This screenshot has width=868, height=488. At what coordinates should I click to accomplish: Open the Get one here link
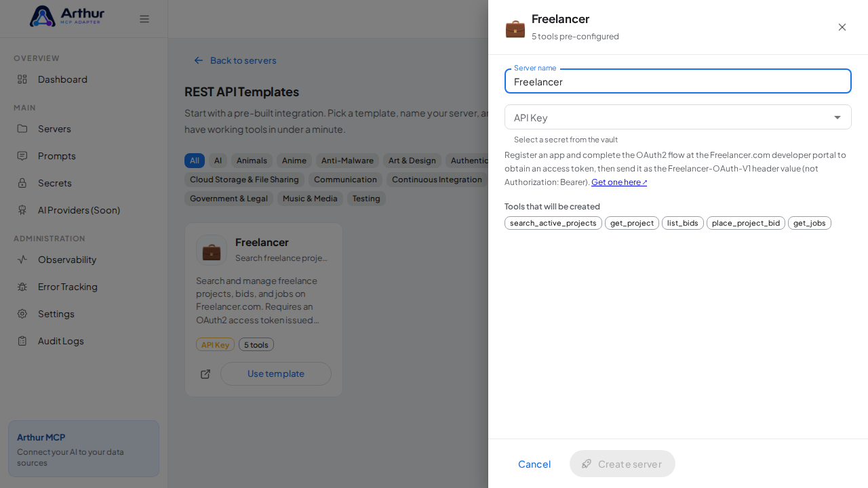point(619,182)
